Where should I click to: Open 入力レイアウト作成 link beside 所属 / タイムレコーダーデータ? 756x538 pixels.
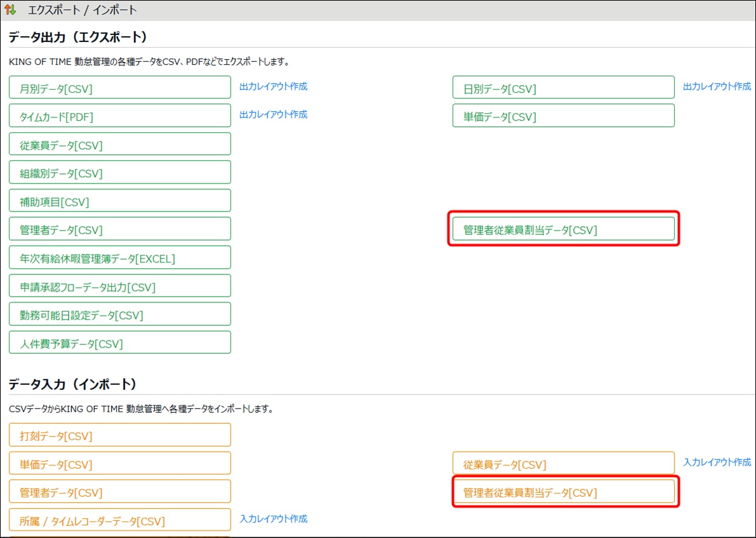274,519
